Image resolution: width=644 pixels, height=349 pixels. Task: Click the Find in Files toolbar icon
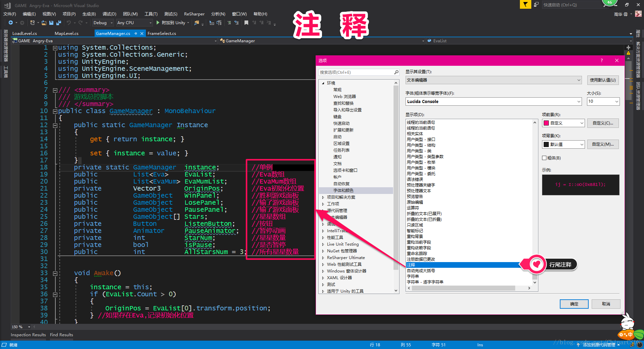(197, 23)
